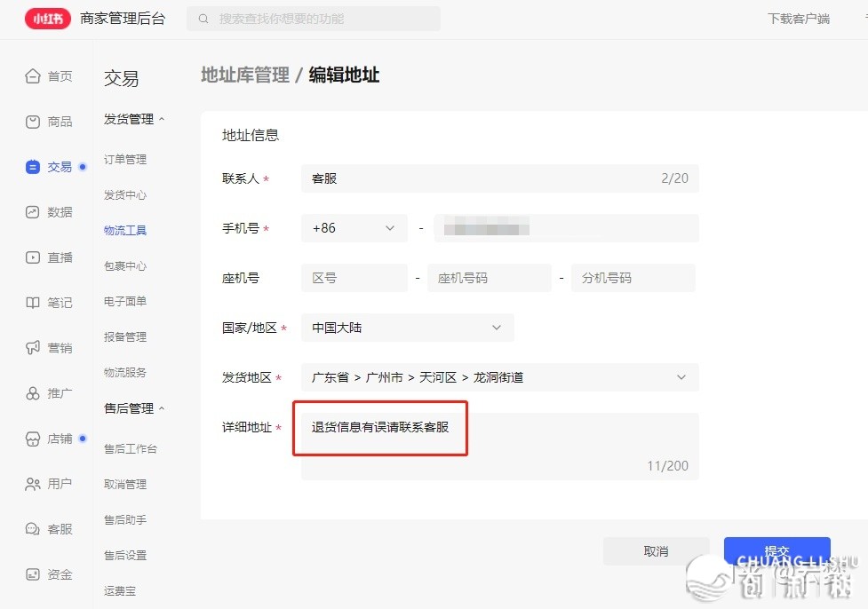Open 发货中心 menu item

tap(125, 195)
